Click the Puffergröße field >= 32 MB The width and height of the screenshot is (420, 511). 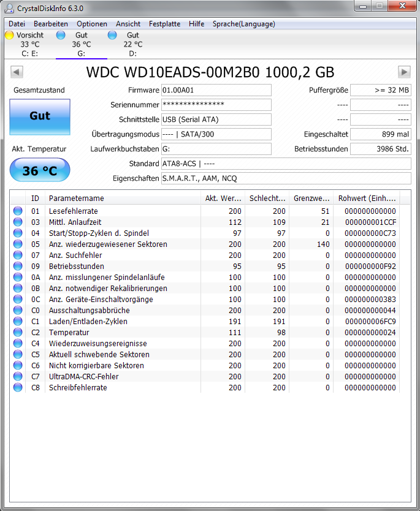(381, 90)
